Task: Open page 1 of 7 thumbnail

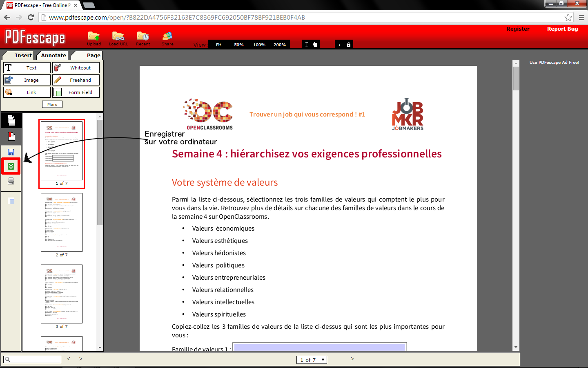Action: point(62,151)
